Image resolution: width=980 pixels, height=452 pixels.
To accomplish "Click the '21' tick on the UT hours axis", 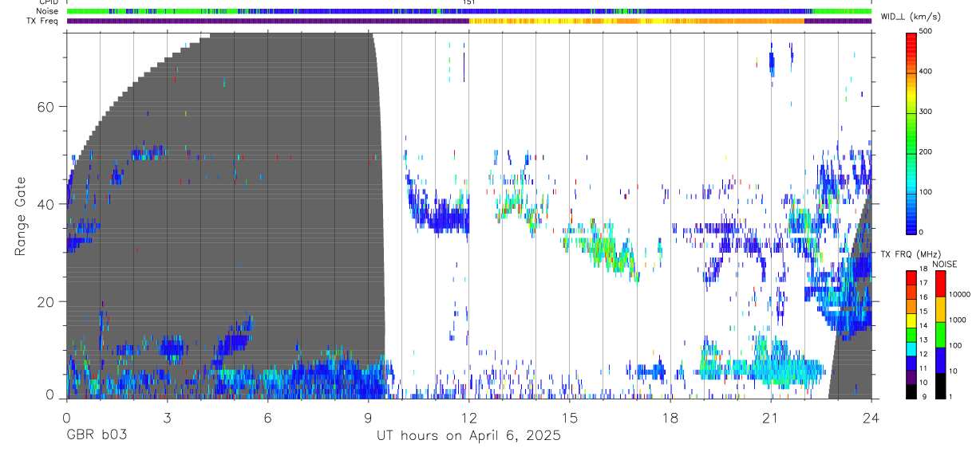I will (x=770, y=418).
